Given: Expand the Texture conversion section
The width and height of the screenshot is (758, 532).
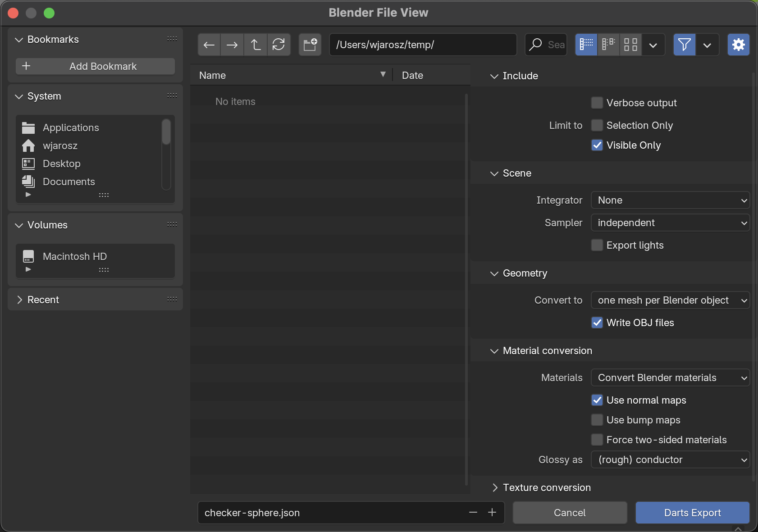Looking at the screenshot, I should click(546, 487).
